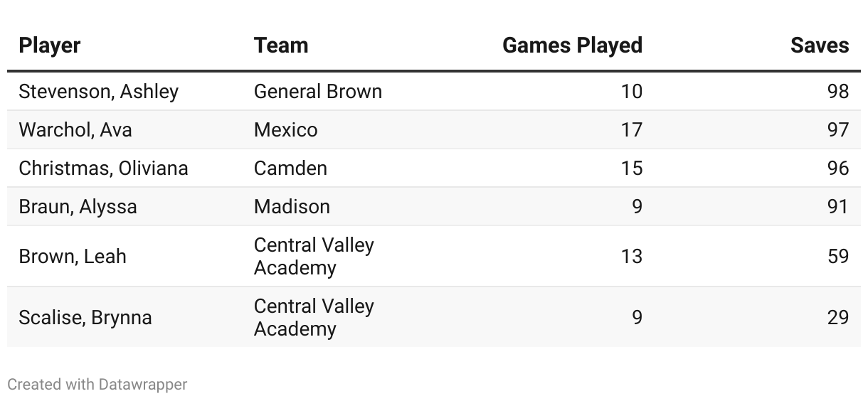Select the Stevenson, Ashley player cell

[x=99, y=92]
